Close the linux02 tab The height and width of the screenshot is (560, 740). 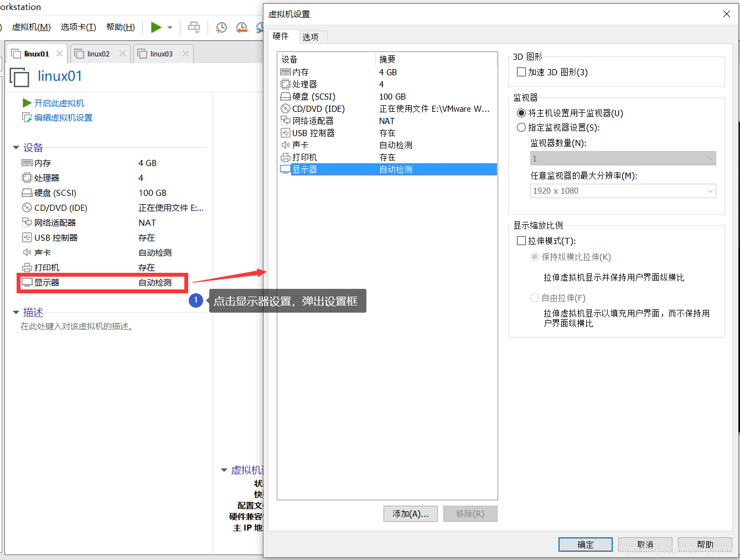click(122, 54)
